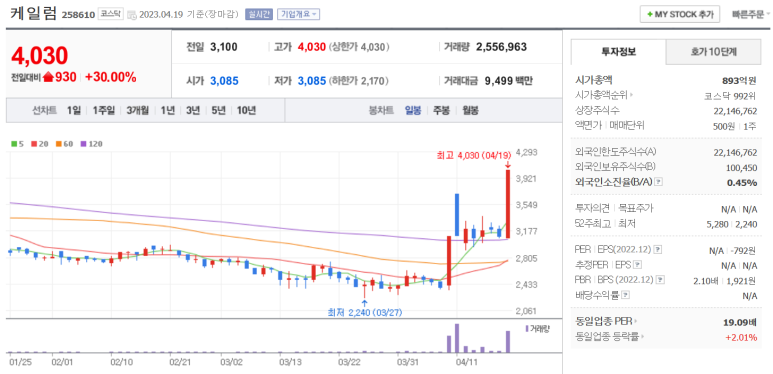773x374 pixels.
Task: Click the 03/13 date axis label
Action: [x=290, y=363]
